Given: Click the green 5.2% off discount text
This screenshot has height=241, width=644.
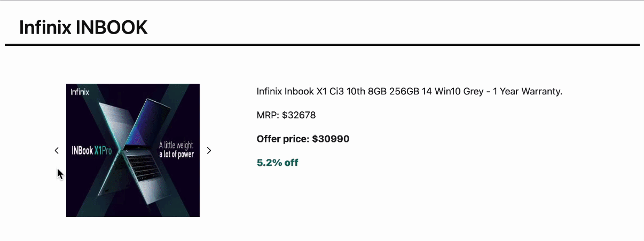Looking at the screenshot, I should (x=278, y=163).
